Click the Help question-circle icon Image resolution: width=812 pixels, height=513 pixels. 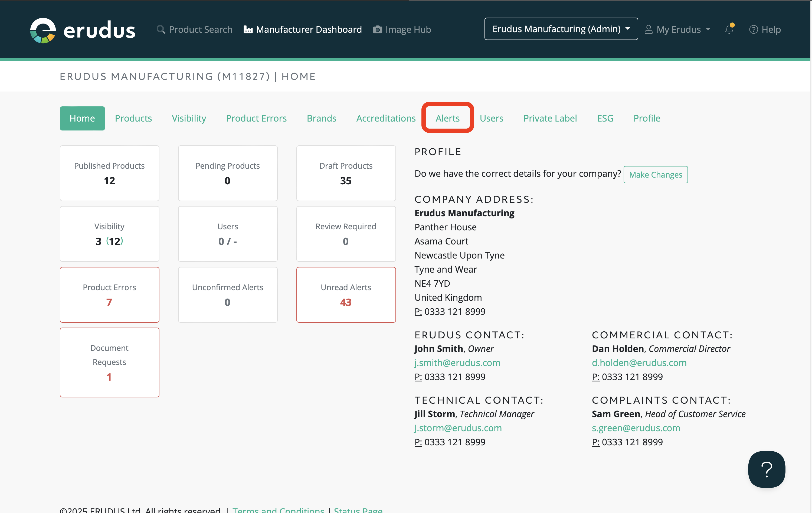(753, 30)
